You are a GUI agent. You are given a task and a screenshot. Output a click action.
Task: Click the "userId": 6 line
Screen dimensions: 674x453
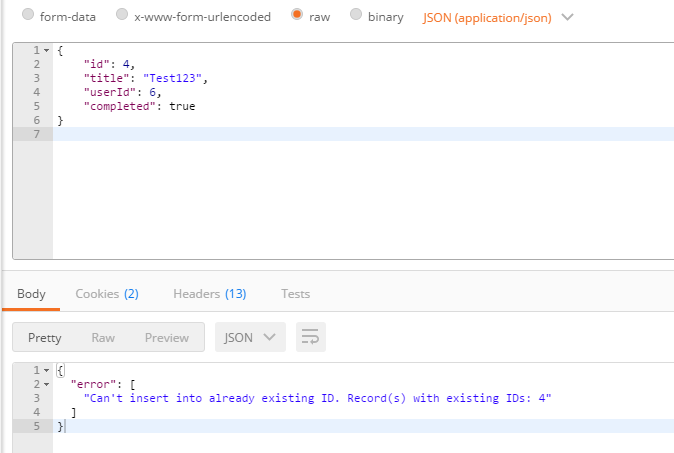click(x=123, y=92)
